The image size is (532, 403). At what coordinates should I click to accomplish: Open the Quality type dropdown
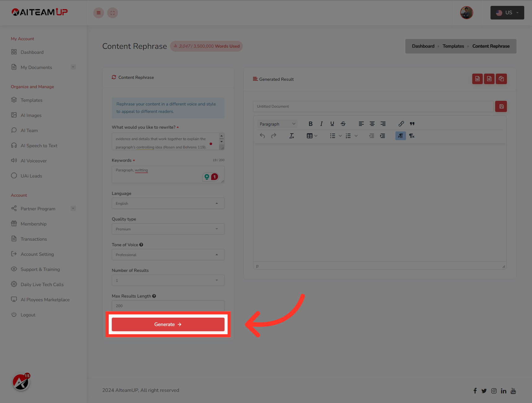[x=168, y=229]
